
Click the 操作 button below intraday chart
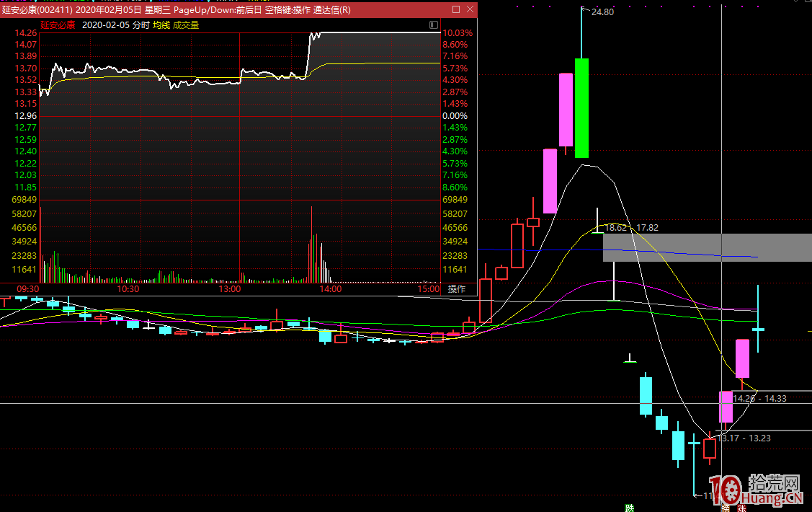457,288
